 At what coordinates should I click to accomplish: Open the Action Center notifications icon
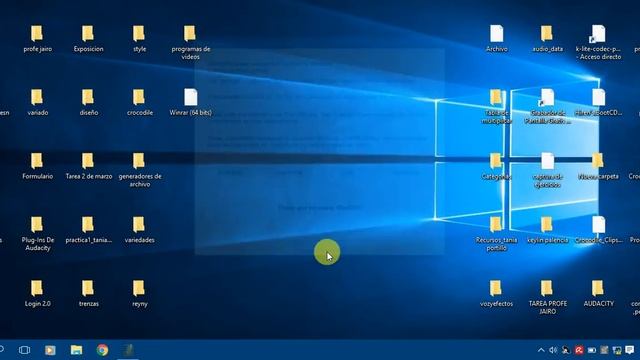click(x=630, y=350)
